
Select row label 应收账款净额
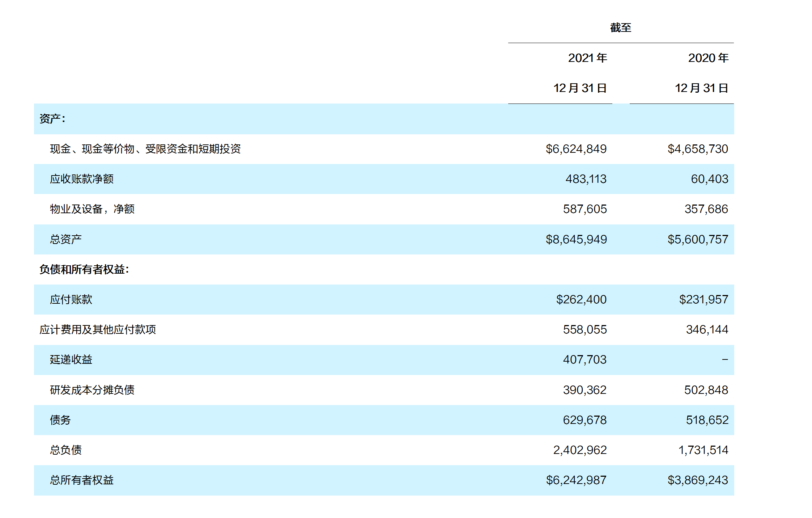82,179
